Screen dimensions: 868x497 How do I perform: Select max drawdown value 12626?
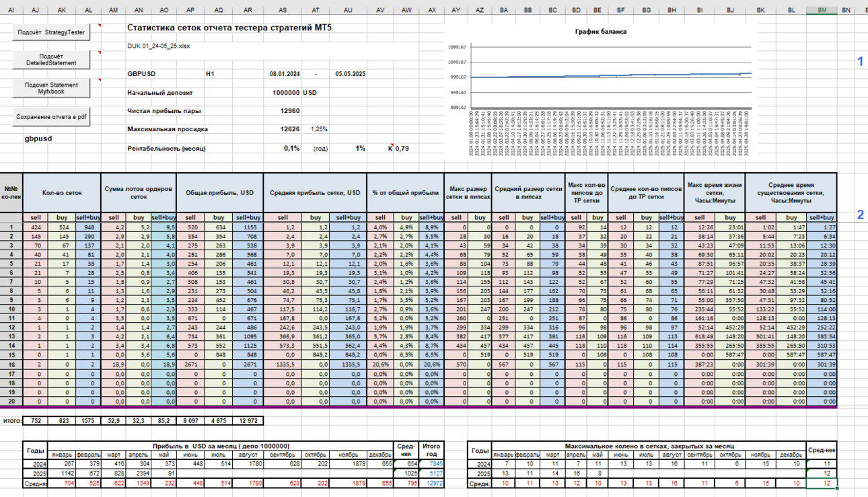[x=289, y=128]
